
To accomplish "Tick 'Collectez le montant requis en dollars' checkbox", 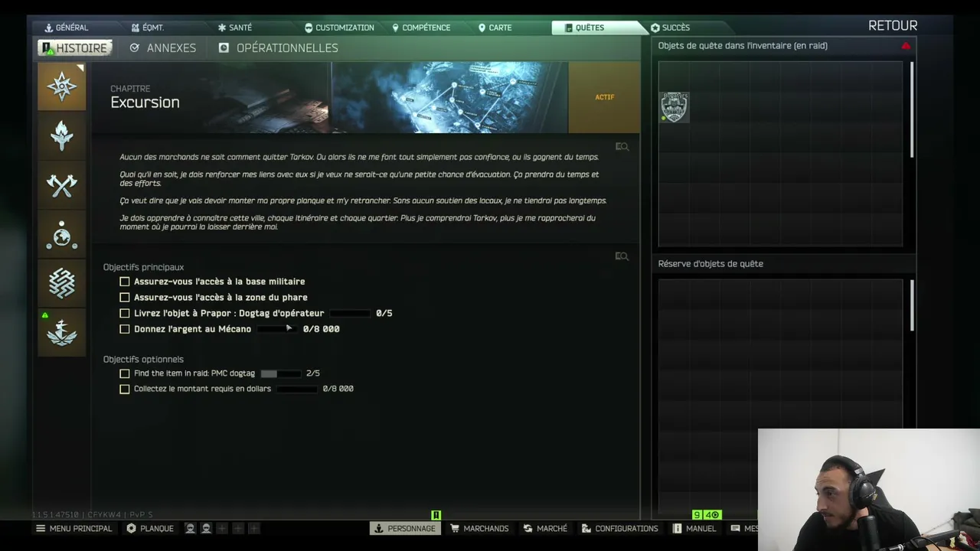I will (125, 389).
